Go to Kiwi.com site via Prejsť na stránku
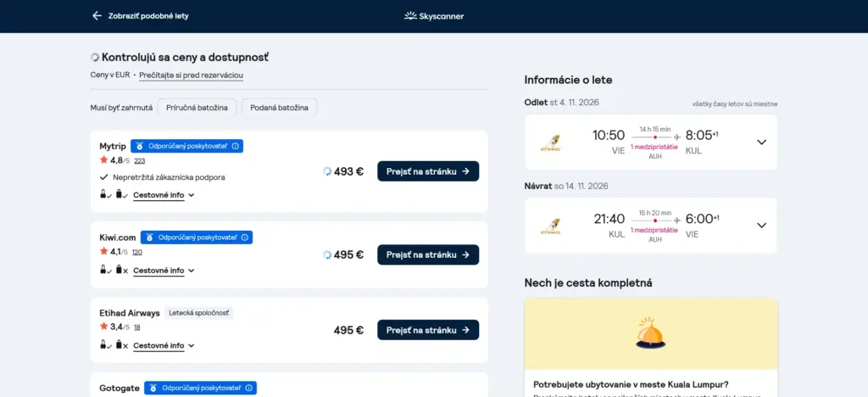The image size is (868, 397). (428, 254)
